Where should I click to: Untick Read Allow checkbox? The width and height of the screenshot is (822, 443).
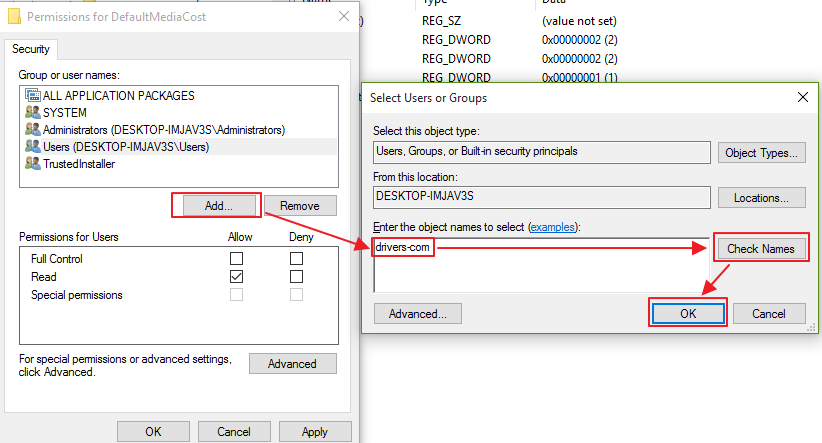(236, 276)
